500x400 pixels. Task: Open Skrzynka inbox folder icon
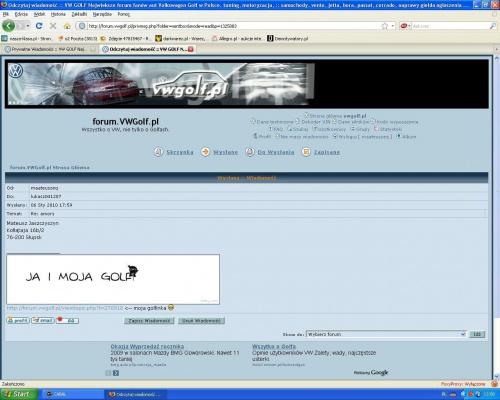click(159, 152)
